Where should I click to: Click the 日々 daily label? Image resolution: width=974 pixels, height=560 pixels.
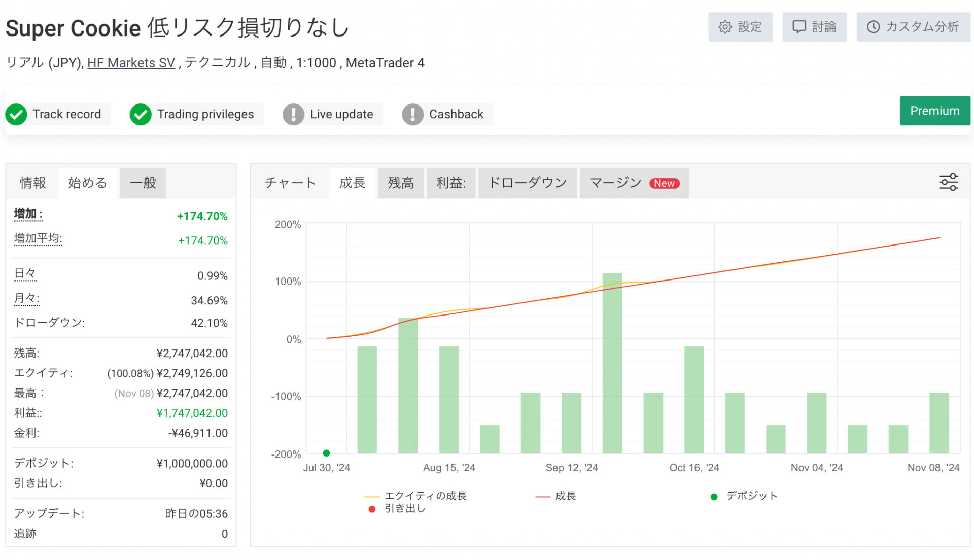pos(25,274)
